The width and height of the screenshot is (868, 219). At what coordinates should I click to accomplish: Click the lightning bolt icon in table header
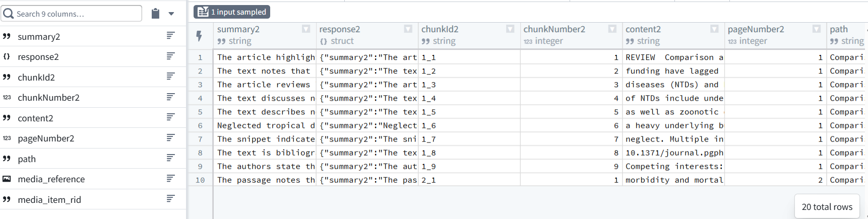click(x=199, y=36)
